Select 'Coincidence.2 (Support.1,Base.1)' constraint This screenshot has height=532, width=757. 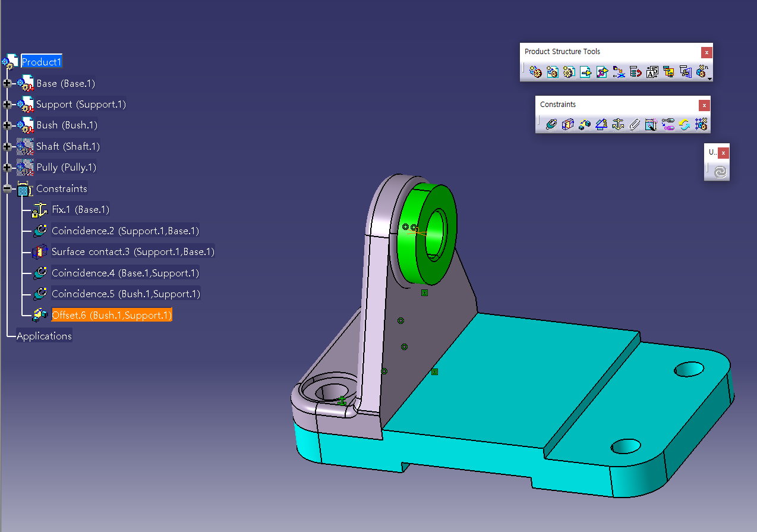125,231
